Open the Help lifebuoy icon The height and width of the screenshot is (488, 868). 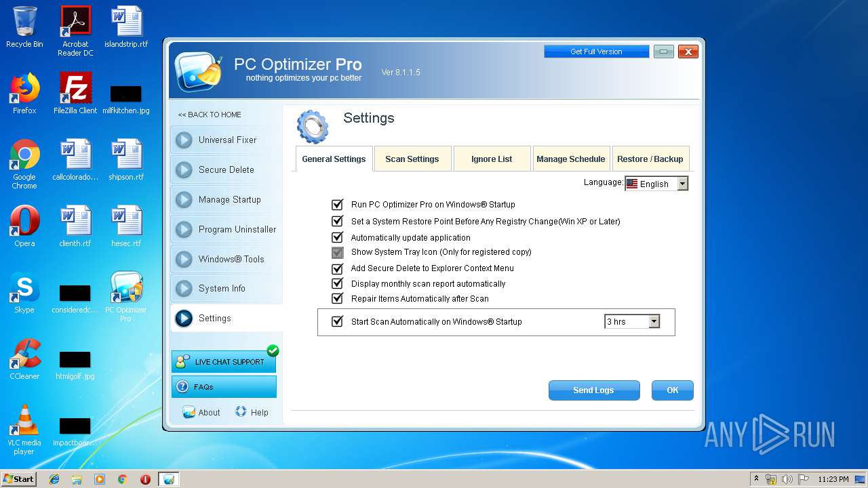tap(241, 411)
